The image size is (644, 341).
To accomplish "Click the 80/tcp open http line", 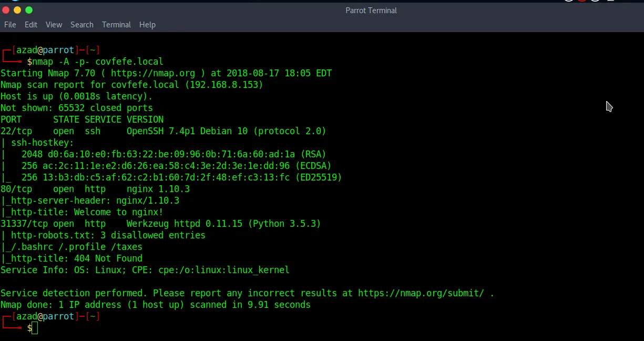I will (95, 189).
